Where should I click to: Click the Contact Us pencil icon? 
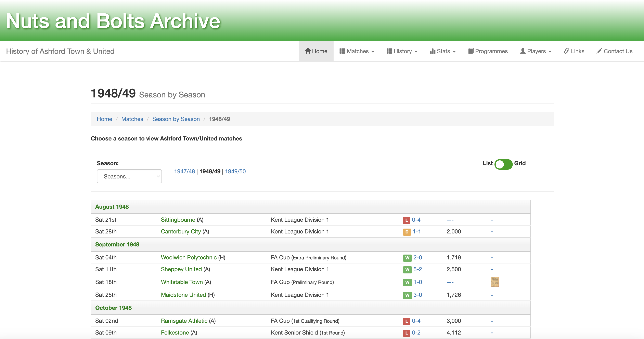pos(599,51)
